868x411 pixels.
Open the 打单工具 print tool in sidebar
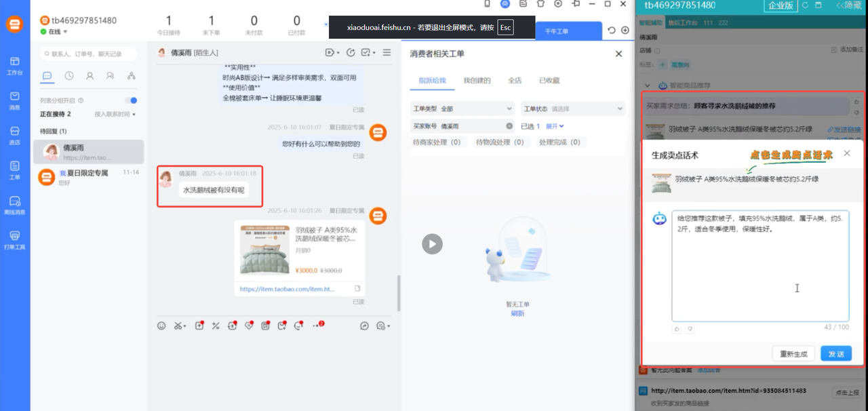click(x=15, y=239)
